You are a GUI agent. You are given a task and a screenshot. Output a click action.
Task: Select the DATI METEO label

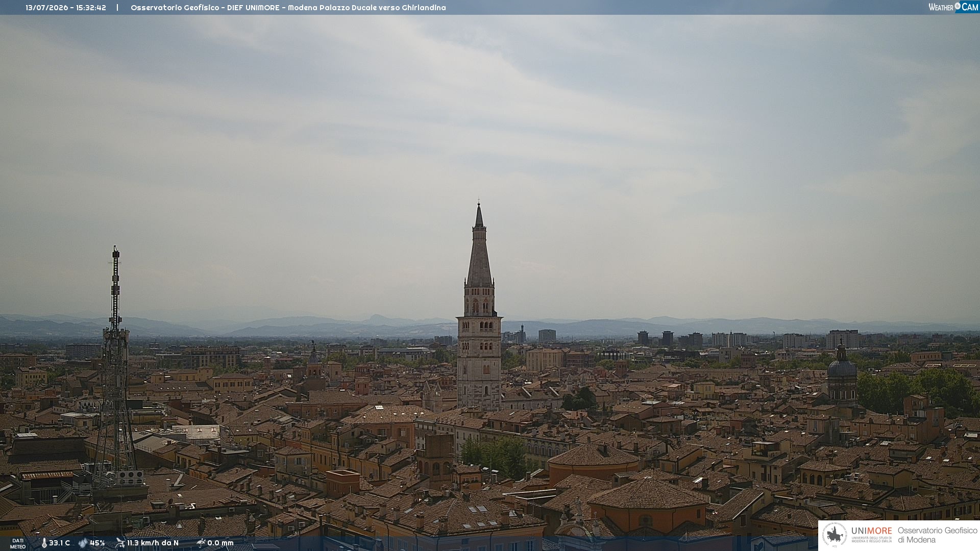pos(18,544)
